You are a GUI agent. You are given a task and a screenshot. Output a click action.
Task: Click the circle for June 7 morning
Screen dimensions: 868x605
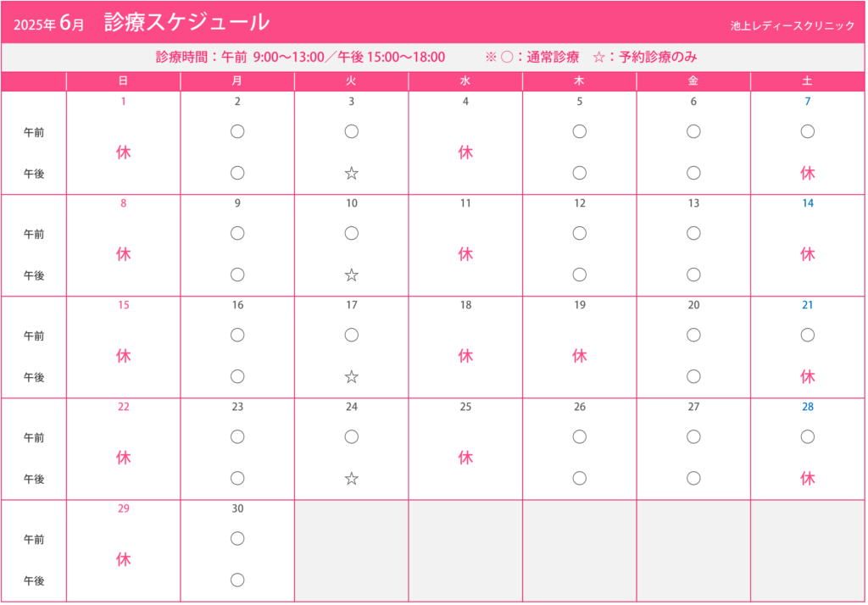[808, 131]
